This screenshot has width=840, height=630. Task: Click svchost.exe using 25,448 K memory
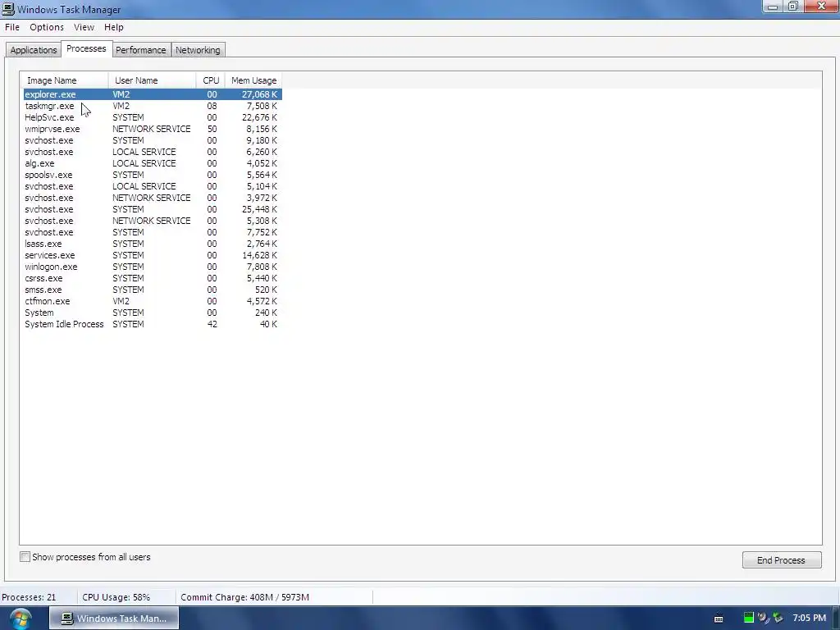(x=153, y=209)
